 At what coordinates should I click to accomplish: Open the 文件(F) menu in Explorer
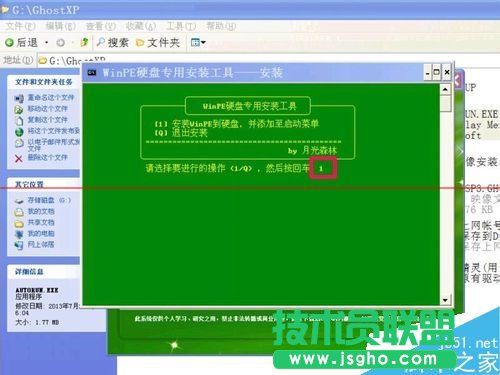click(20, 26)
